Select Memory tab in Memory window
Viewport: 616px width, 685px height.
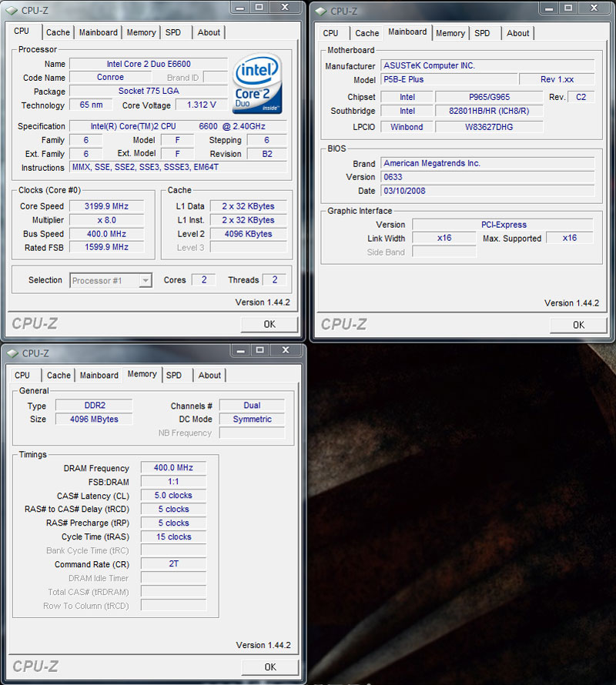pos(142,374)
